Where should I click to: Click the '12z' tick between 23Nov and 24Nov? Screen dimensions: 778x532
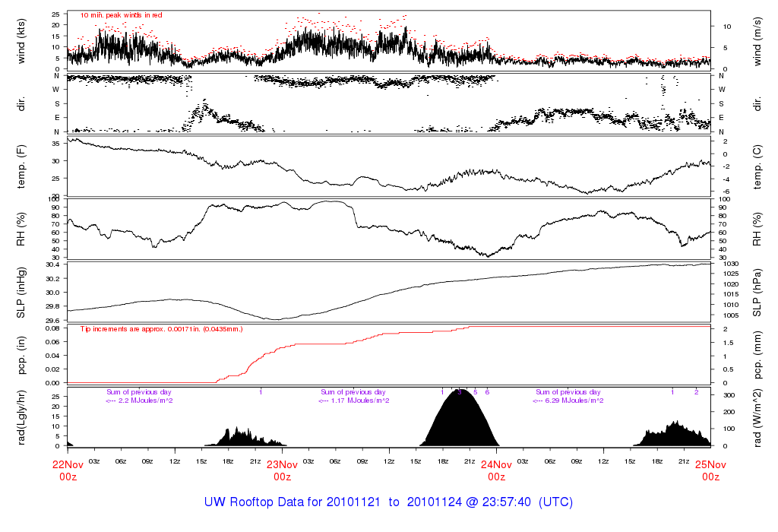click(389, 461)
